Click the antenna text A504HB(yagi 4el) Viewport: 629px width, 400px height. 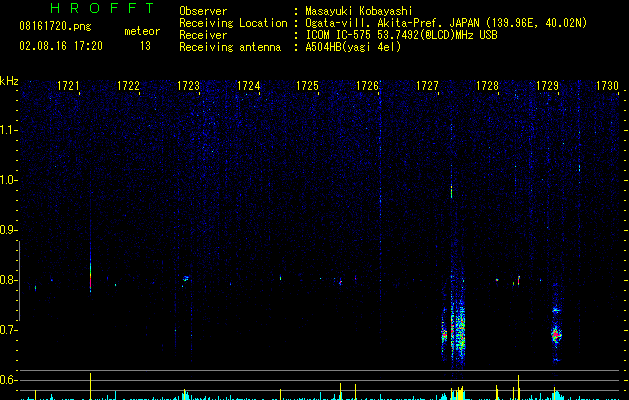(x=353, y=47)
